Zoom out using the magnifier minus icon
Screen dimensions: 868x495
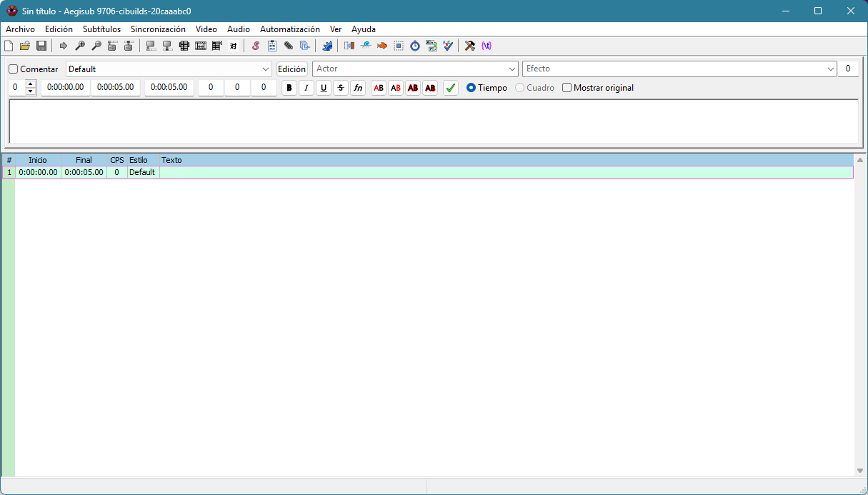tap(96, 46)
